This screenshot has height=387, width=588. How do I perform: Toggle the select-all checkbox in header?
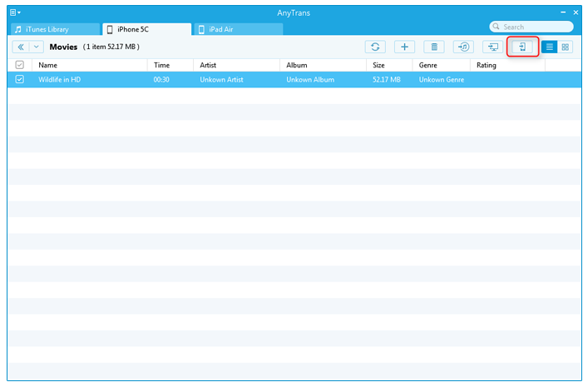point(19,65)
